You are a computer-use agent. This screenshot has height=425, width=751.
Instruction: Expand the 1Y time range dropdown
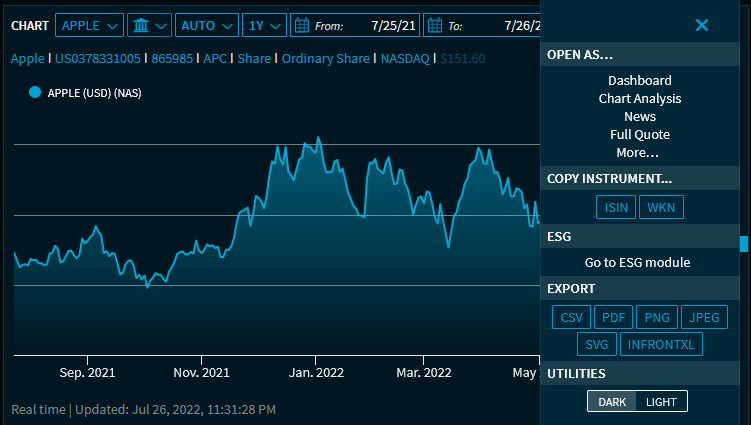pyautogui.click(x=264, y=25)
